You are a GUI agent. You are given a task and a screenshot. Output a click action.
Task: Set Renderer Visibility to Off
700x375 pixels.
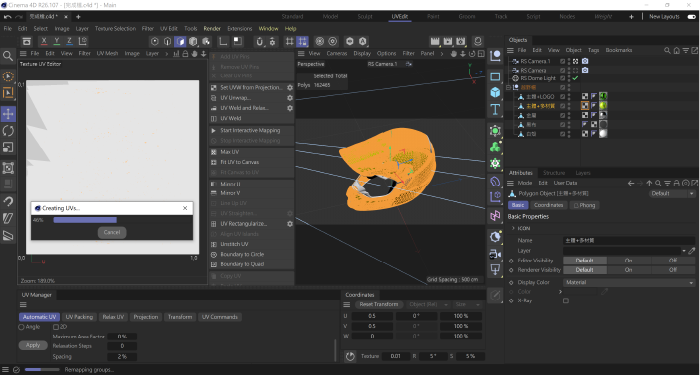pos(673,270)
